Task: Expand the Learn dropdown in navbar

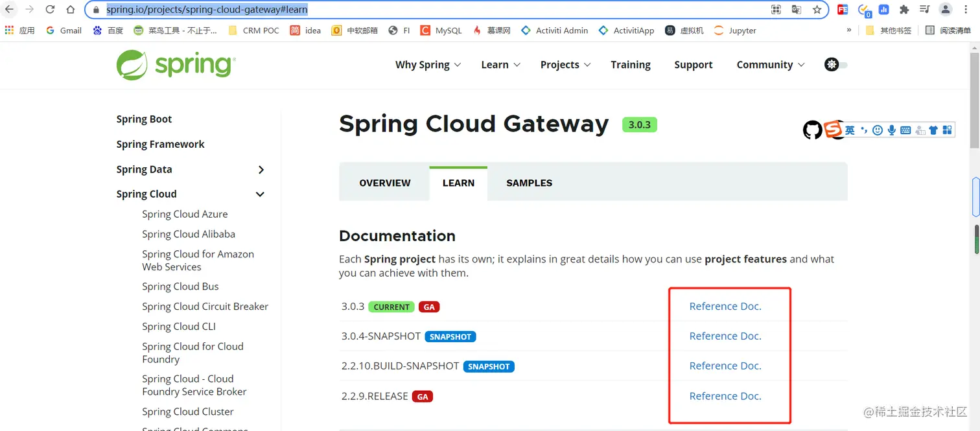Action: (500, 65)
